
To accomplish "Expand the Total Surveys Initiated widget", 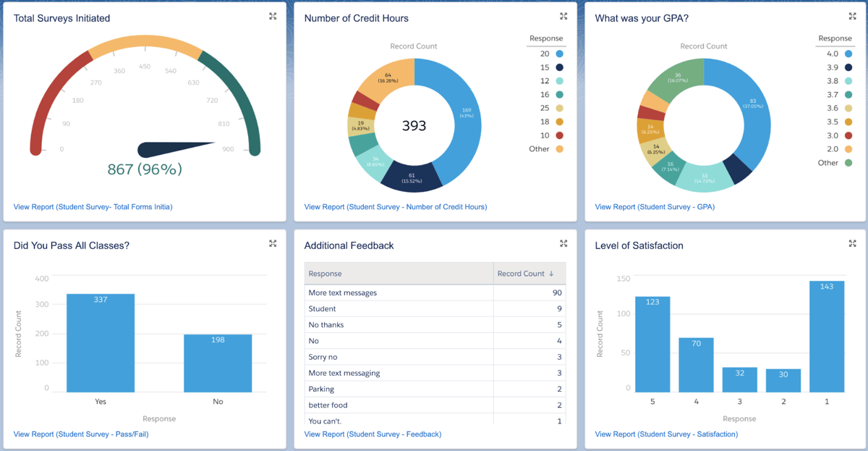I will click(x=273, y=16).
